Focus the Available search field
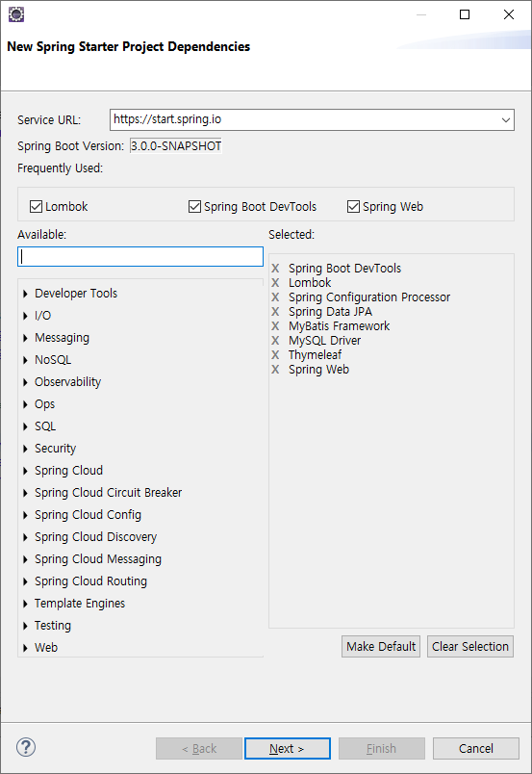Viewport: 532px width, 774px height. tap(140, 257)
